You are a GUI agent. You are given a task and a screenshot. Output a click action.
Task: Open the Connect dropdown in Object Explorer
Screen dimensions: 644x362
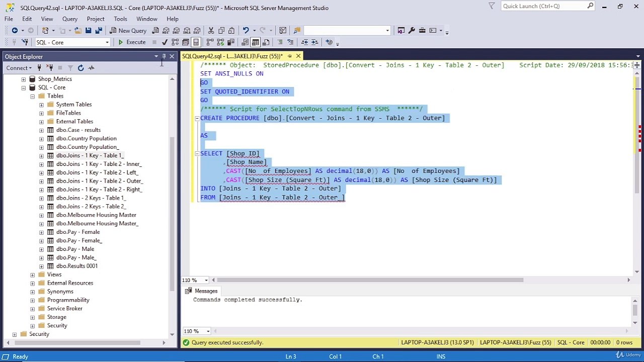click(x=19, y=68)
